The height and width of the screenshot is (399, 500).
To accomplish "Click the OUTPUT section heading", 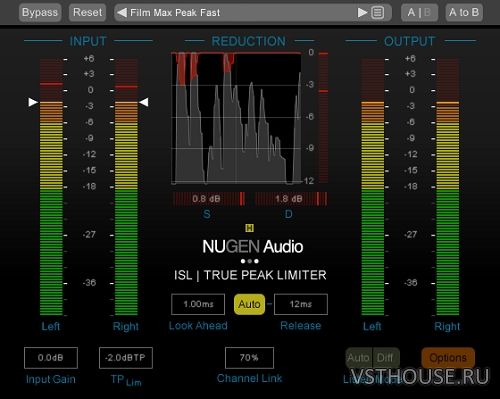I will coord(409,41).
